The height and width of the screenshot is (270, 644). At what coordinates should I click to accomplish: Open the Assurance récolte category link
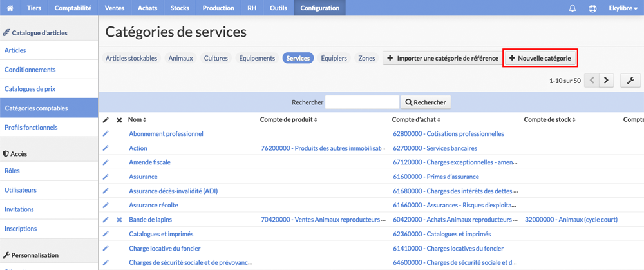coord(154,205)
